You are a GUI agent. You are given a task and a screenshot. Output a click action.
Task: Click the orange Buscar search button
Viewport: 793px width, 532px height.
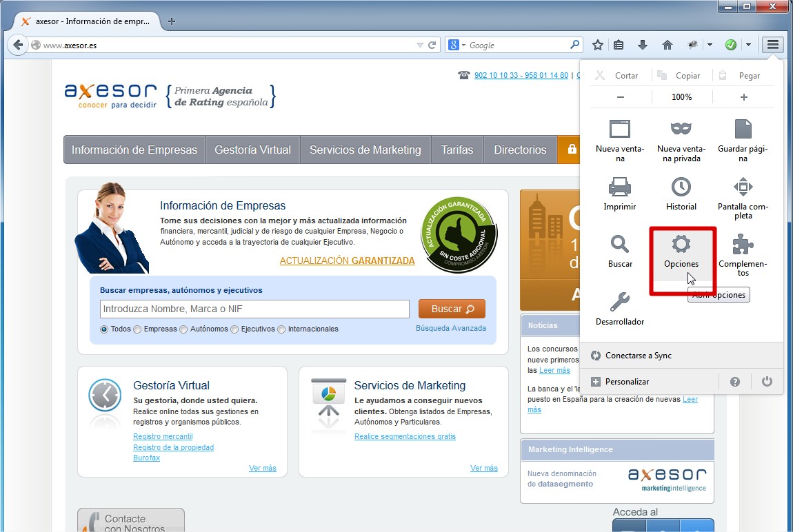coord(452,309)
